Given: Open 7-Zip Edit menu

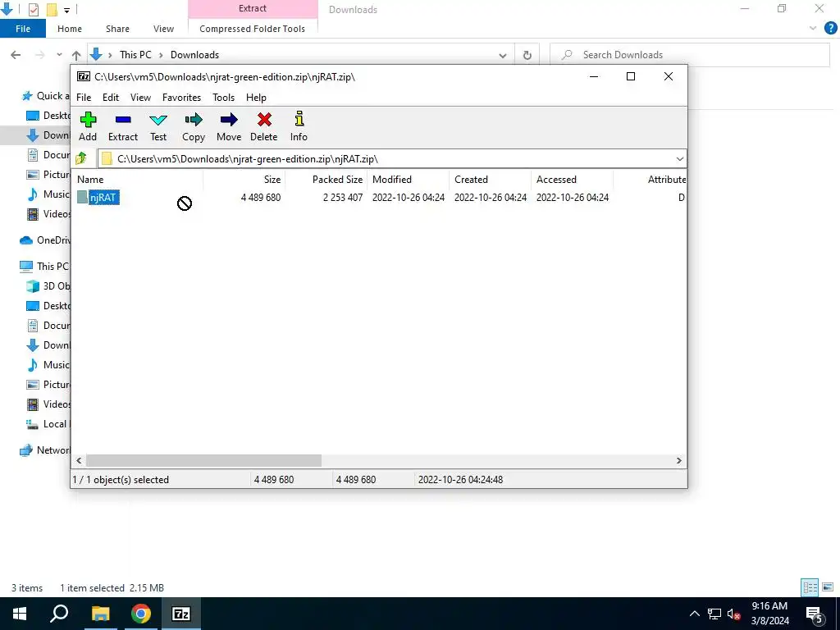Looking at the screenshot, I should click(111, 98).
